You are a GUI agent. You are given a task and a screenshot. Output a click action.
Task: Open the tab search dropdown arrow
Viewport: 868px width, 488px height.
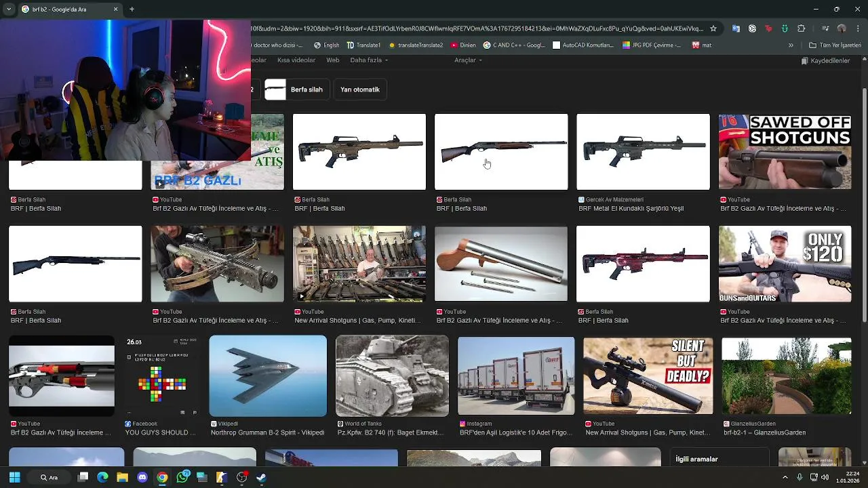(x=8, y=9)
